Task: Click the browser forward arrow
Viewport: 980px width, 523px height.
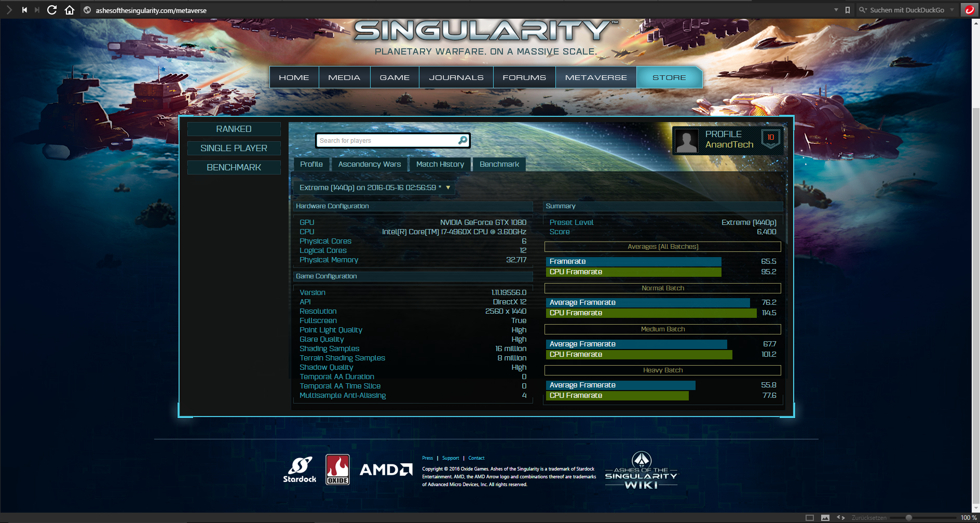Action: [9, 10]
